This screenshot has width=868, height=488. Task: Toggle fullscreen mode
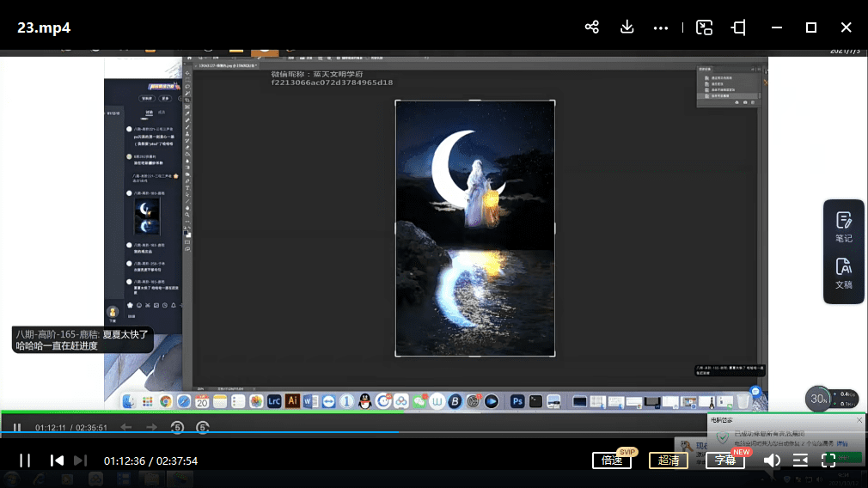click(x=828, y=461)
